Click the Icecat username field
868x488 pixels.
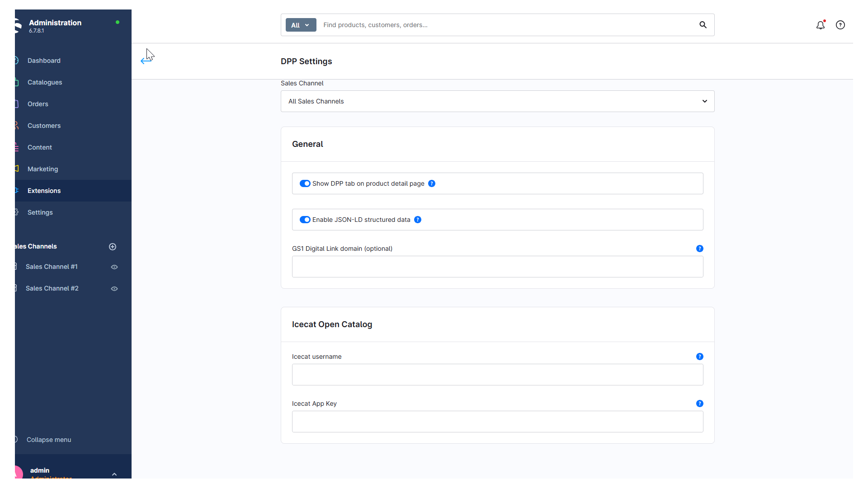(497, 375)
